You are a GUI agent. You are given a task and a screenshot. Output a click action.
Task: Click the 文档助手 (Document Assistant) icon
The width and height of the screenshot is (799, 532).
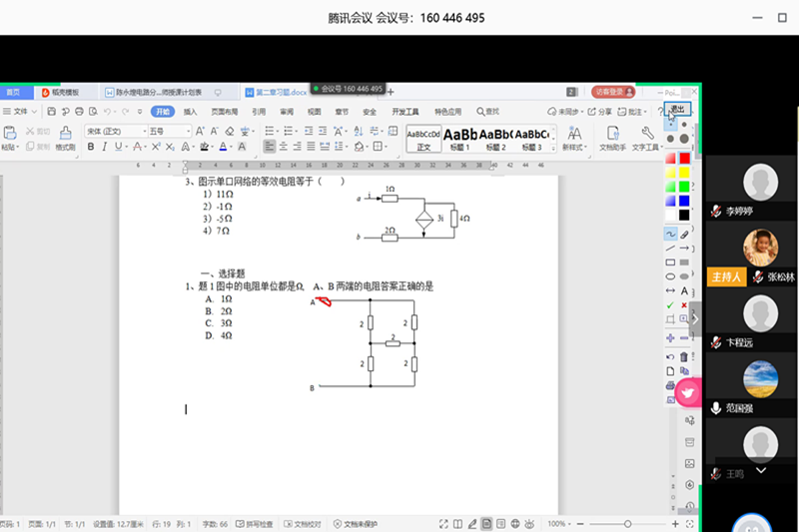[612, 138]
